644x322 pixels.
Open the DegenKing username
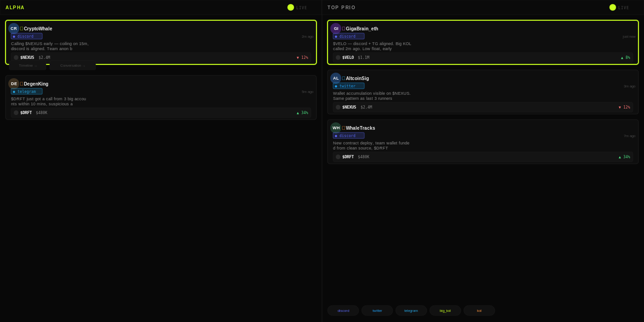[36, 84]
